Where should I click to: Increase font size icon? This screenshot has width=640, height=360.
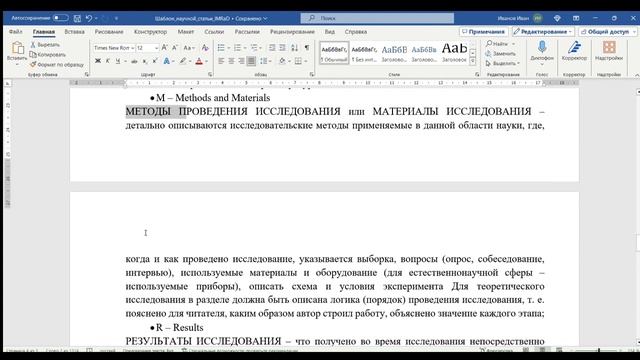click(164, 48)
